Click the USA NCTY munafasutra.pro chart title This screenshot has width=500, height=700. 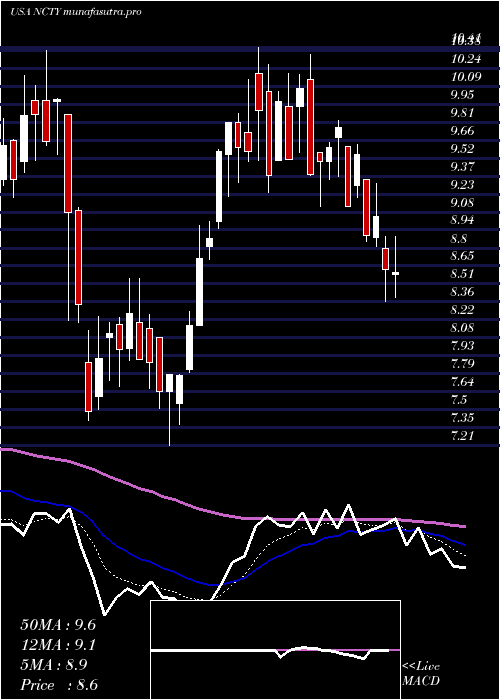click(75, 12)
